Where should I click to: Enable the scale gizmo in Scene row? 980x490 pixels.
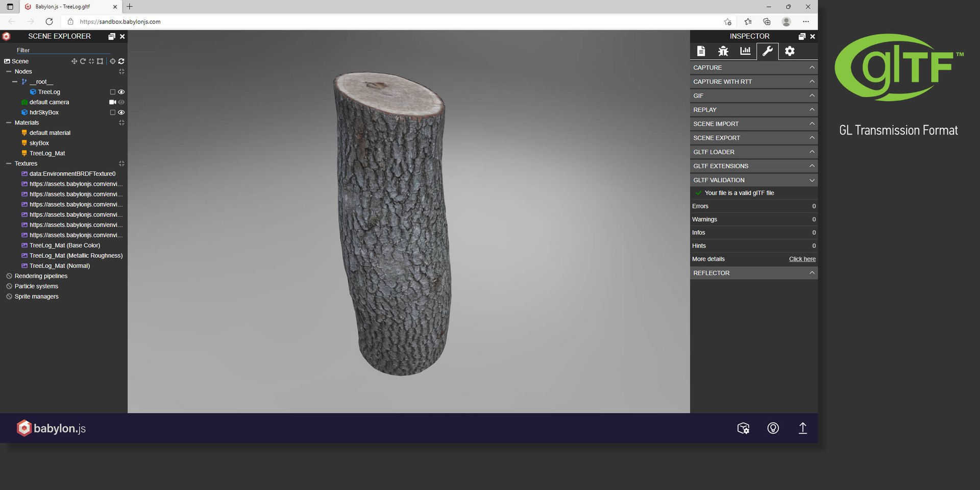coord(91,61)
